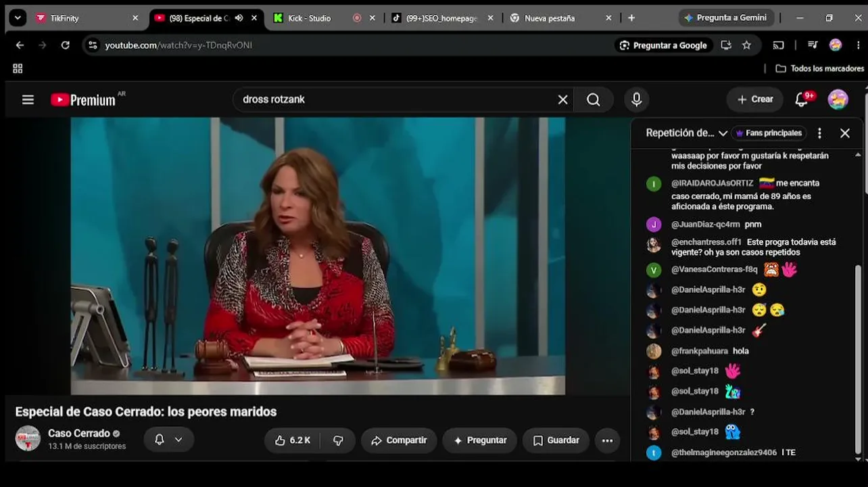
Task: Open the Chrome profile avatar
Action: pos(836,45)
